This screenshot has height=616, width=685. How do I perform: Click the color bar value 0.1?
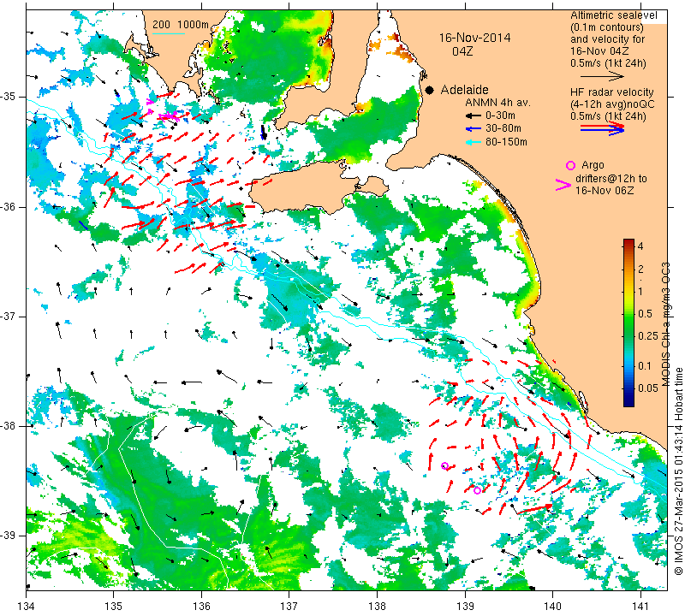pos(645,366)
